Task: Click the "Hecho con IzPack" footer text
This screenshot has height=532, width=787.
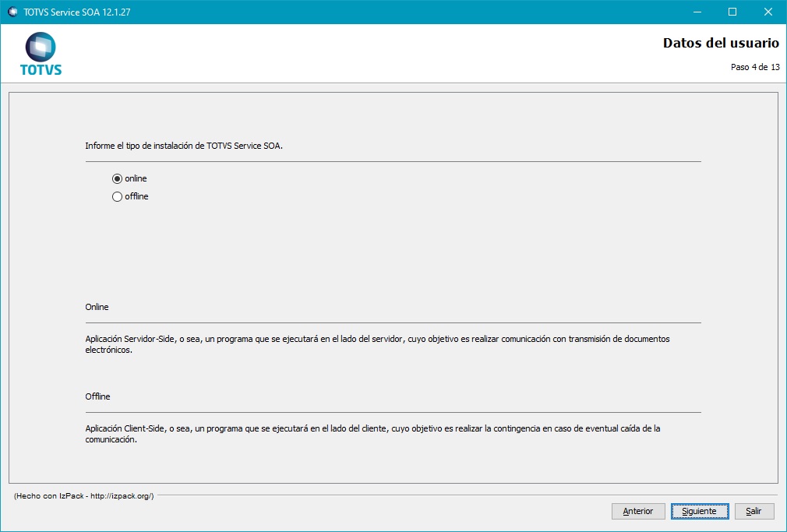Action: point(84,496)
